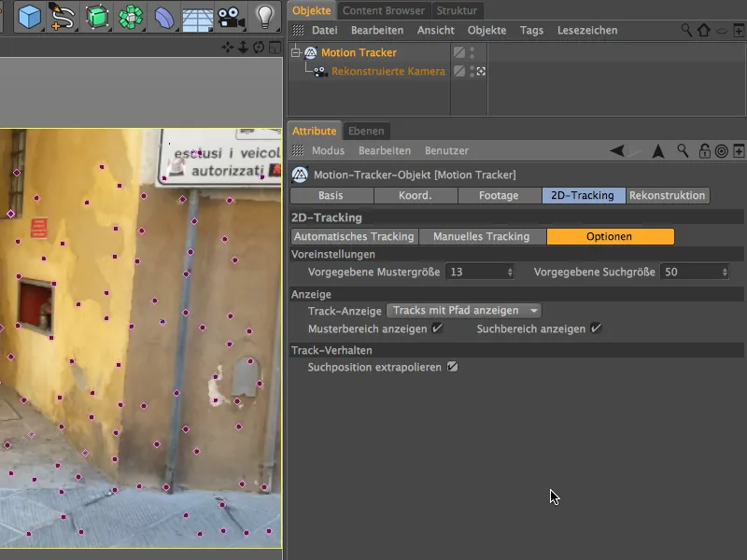Image resolution: width=747 pixels, height=560 pixels.
Task: Click Attribute Manager target mode icon
Action: [721, 151]
